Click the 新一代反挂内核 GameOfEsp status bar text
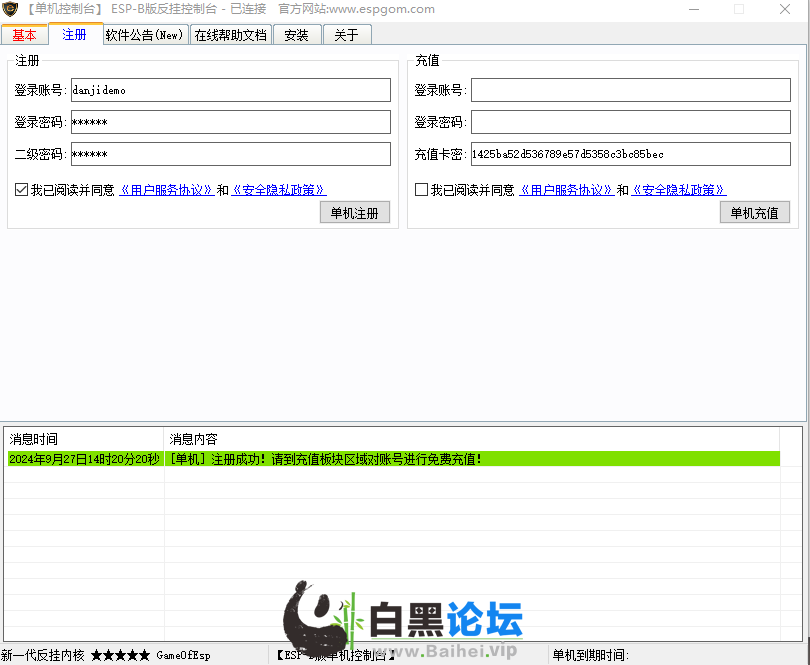The image size is (810, 665). (x=106, y=655)
